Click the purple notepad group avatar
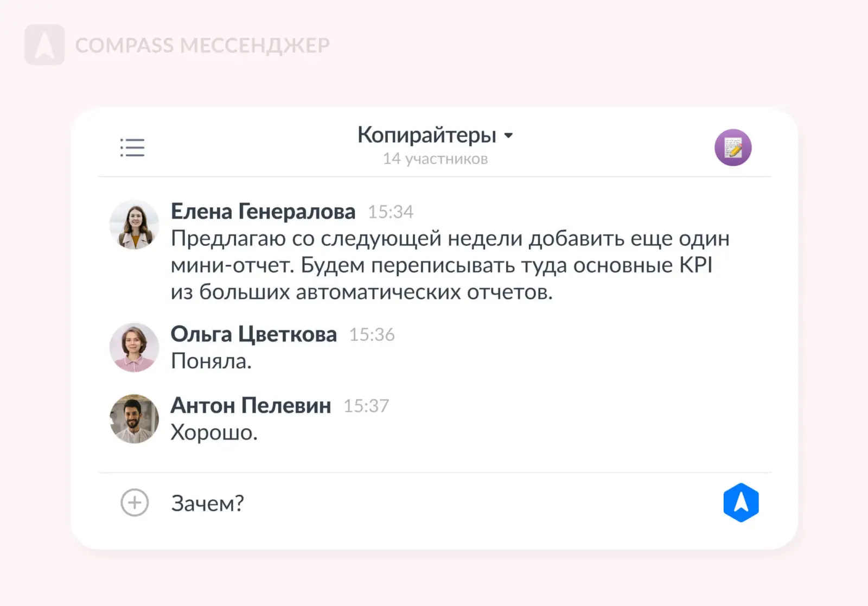Viewport: 868px width, 606px height. [733, 148]
